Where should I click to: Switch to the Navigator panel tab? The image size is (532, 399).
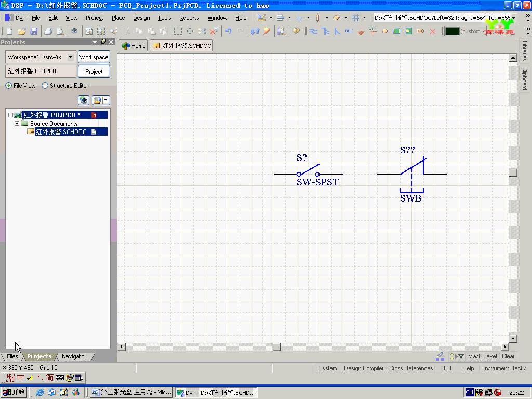[74, 356]
